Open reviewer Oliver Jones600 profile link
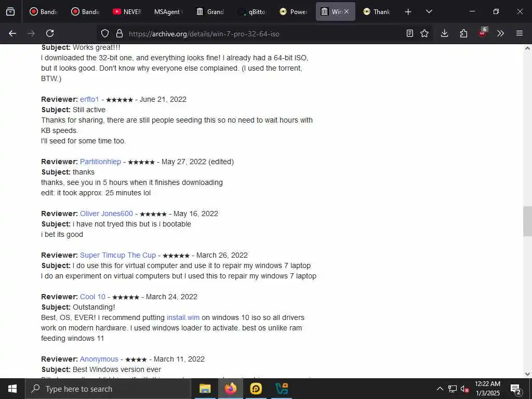 (x=106, y=214)
